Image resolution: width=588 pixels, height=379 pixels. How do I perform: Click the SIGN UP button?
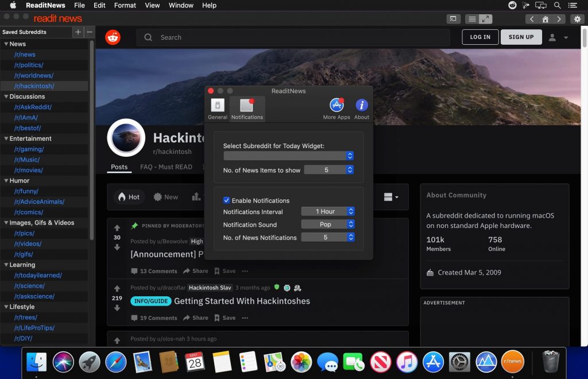tap(521, 37)
